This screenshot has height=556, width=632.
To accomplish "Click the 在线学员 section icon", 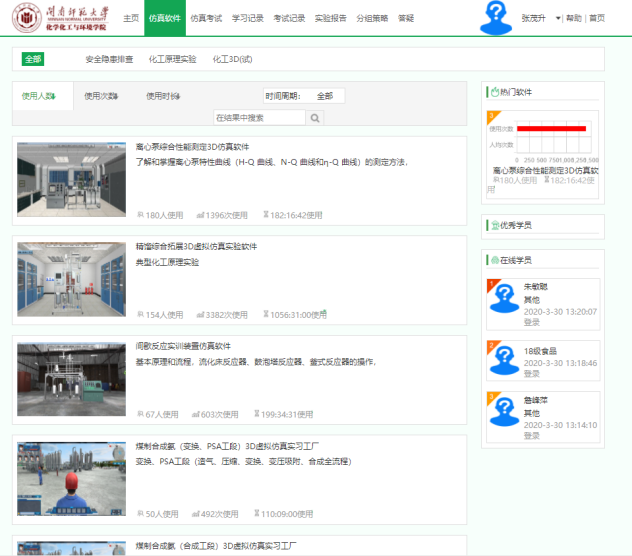I will tap(492, 259).
